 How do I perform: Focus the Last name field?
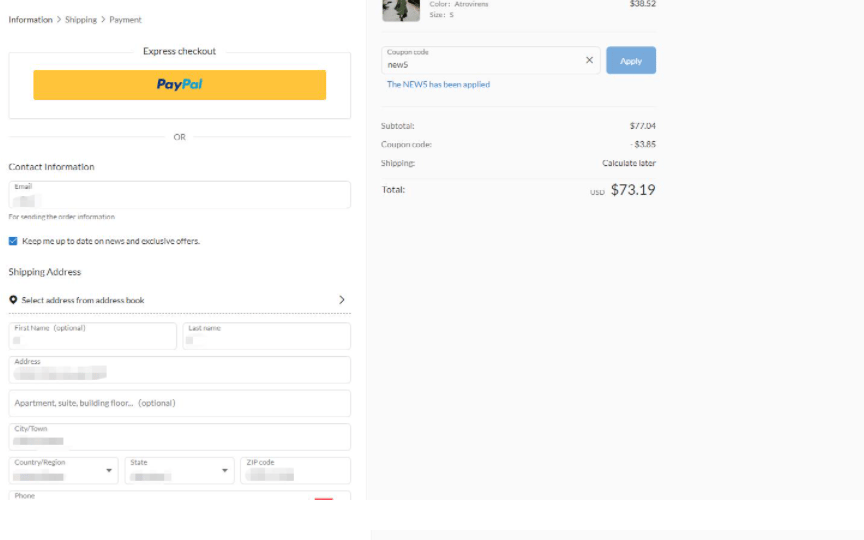[267, 337]
